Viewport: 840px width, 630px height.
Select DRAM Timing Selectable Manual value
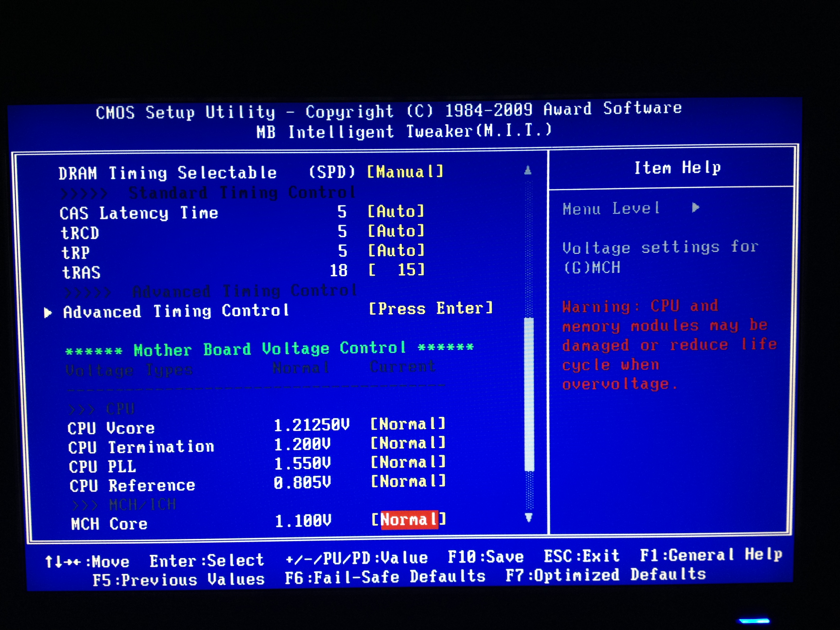click(x=405, y=172)
